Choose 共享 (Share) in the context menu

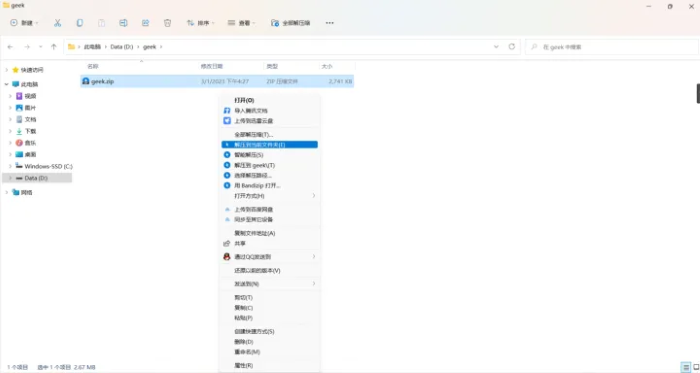coord(270,244)
